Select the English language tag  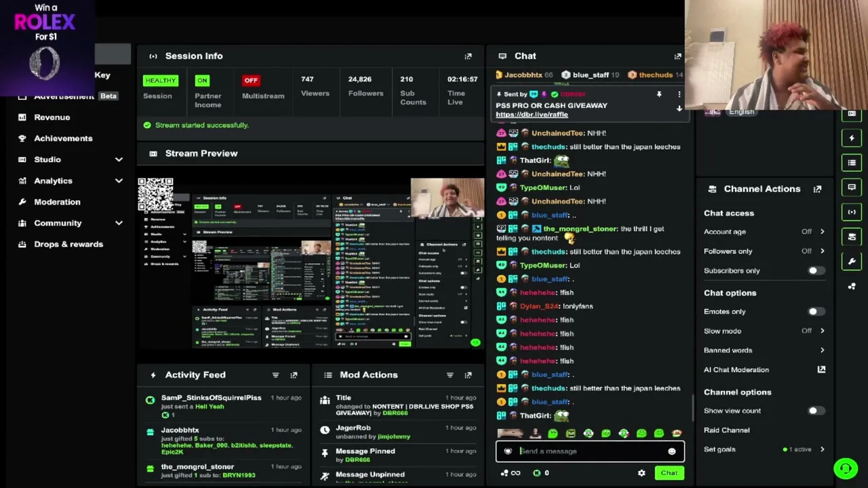(x=741, y=112)
